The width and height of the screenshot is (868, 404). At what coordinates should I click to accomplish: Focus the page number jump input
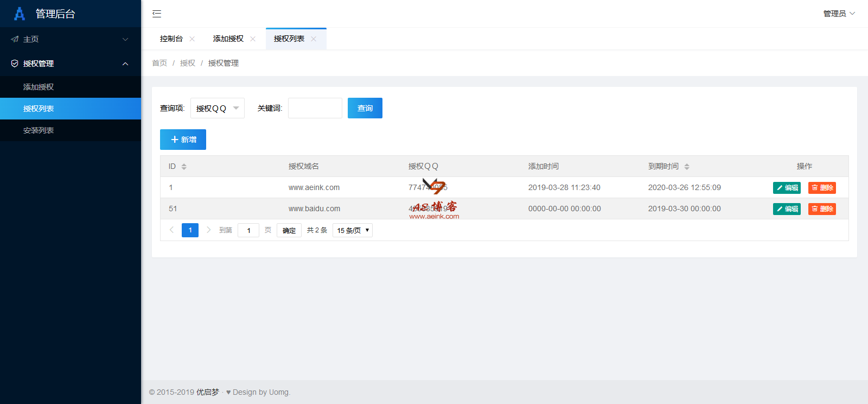248,230
